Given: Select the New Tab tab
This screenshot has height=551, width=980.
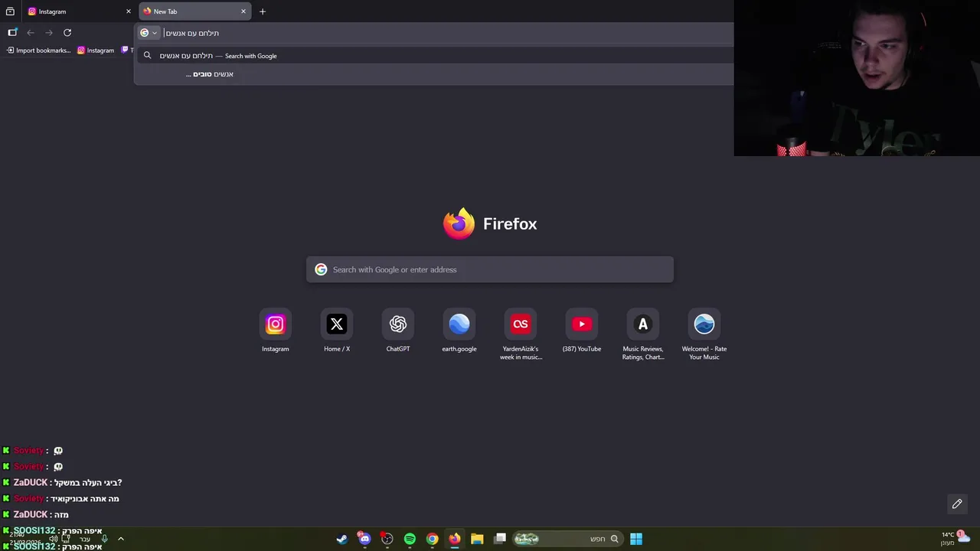Looking at the screenshot, I should 194,11.
